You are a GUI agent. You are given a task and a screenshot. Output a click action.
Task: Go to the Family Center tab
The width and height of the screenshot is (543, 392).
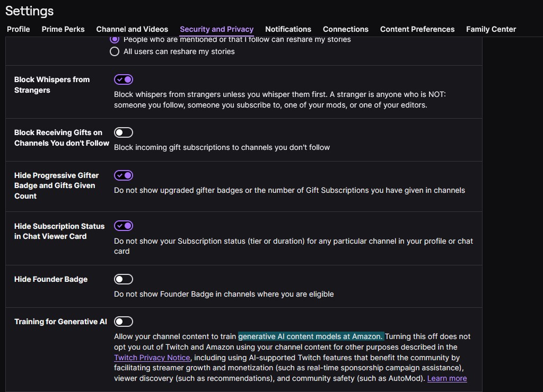pos(491,30)
